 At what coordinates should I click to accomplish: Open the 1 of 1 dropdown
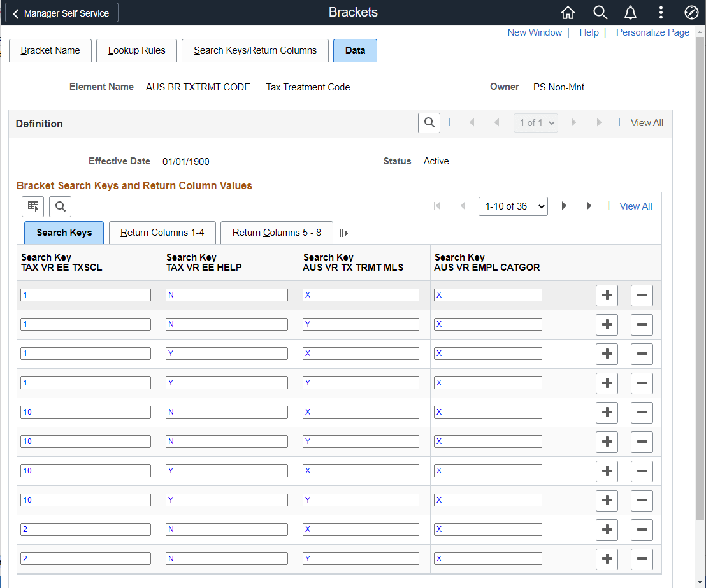tap(536, 123)
